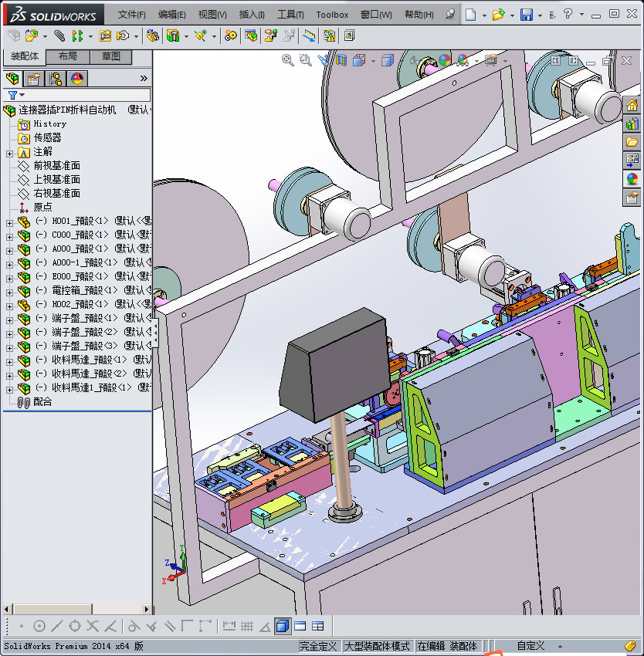644x656 pixels.
Task: Switch to the 草图 tab
Action: tap(111, 56)
